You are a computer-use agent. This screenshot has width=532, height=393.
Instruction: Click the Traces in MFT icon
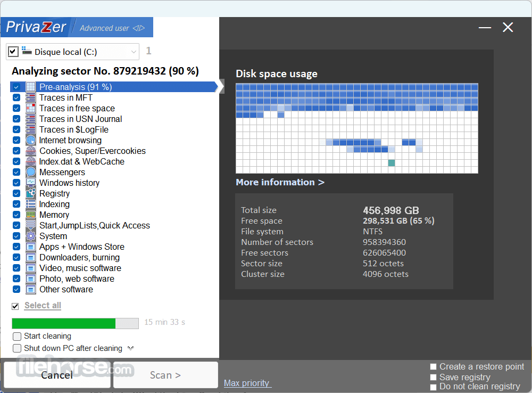pyautogui.click(x=30, y=98)
